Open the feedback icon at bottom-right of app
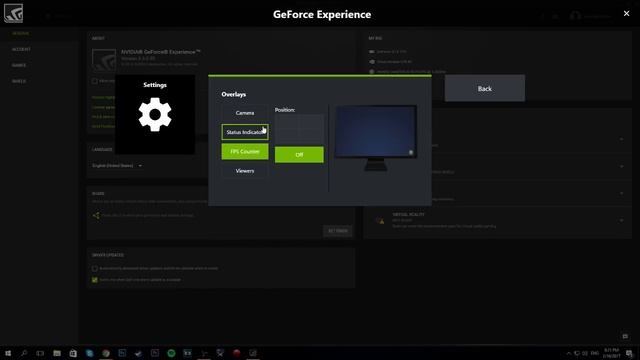This screenshot has width=640, height=360. click(x=625, y=336)
